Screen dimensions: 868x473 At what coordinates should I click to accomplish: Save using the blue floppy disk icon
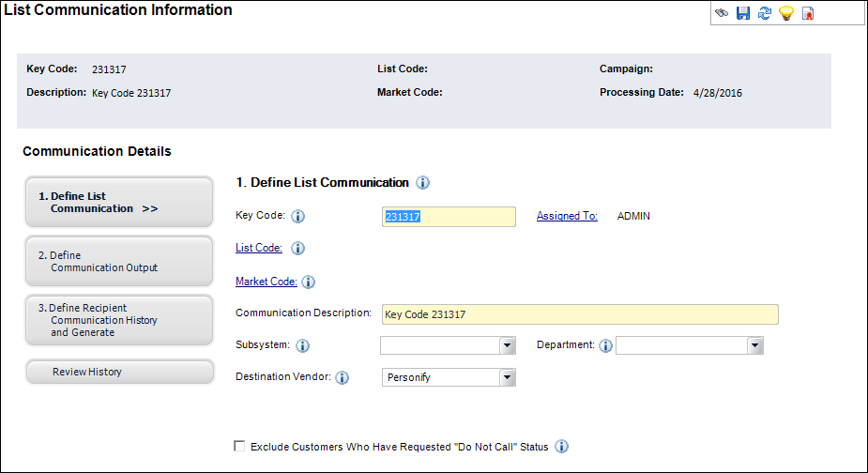tap(743, 13)
